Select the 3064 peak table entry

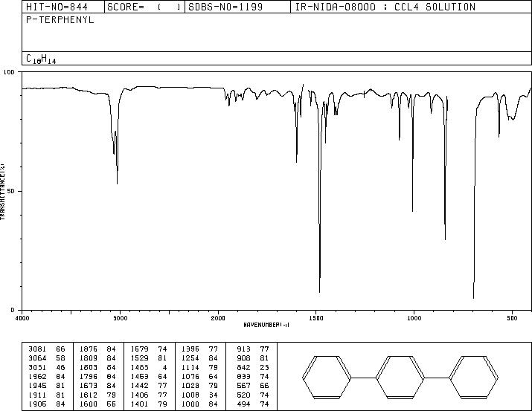tap(46, 358)
